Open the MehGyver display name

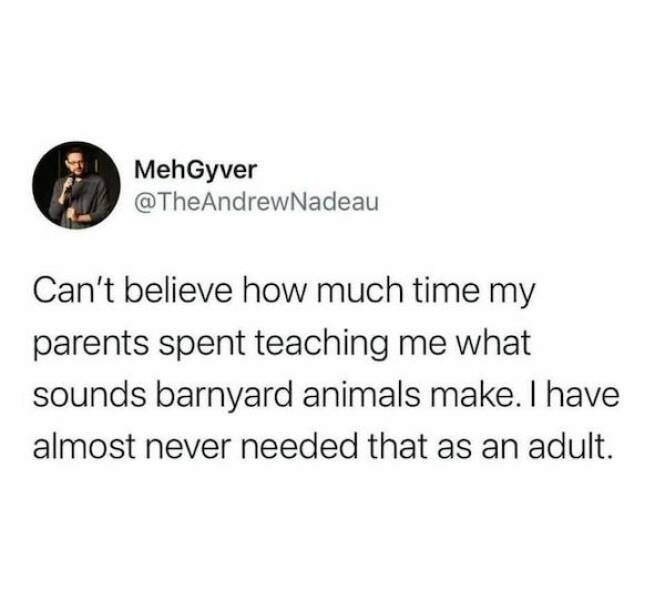click(196, 170)
